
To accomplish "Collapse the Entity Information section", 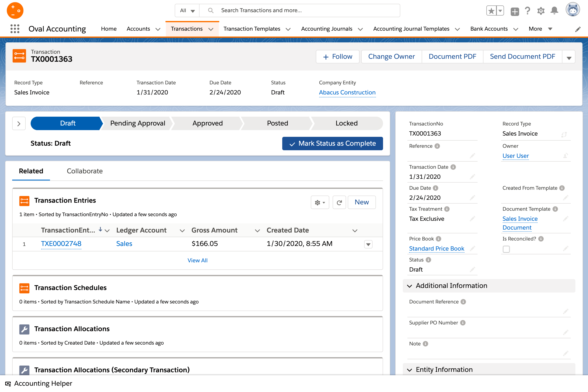I will (x=409, y=370).
